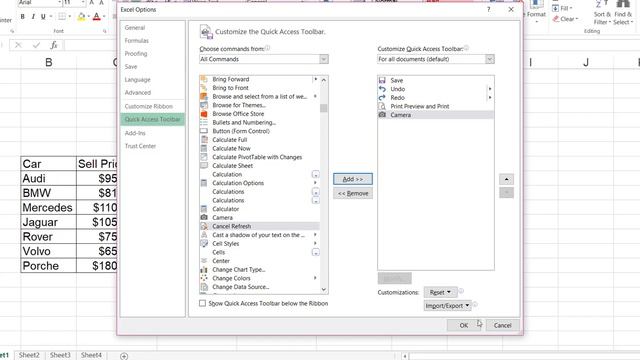This screenshot has height=360, width=640.
Task: Expand the Cell Styles submenu arrow
Action: tap(315, 243)
